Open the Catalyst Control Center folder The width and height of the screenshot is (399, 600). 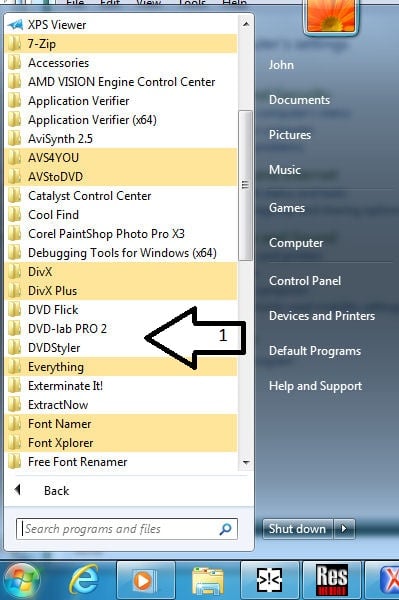122,196
